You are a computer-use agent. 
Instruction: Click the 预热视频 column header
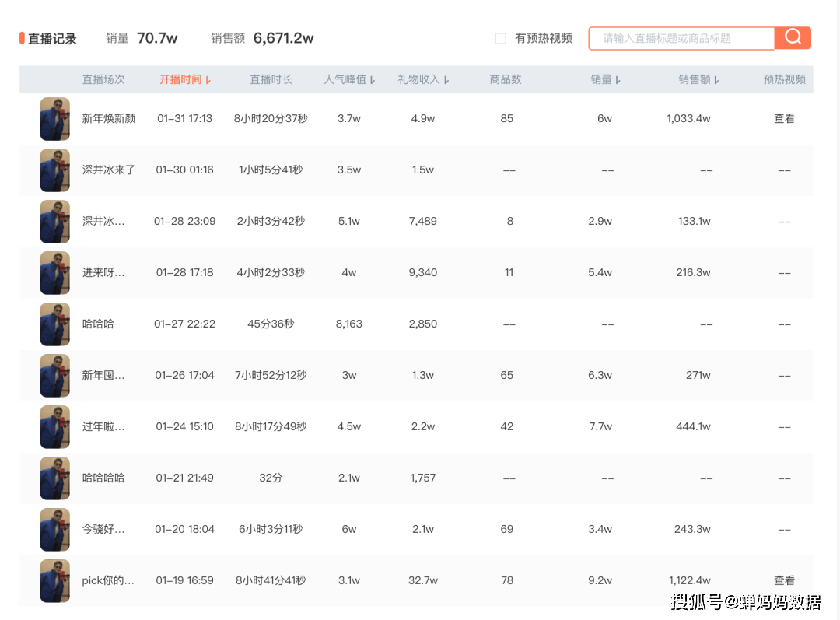(x=784, y=79)
